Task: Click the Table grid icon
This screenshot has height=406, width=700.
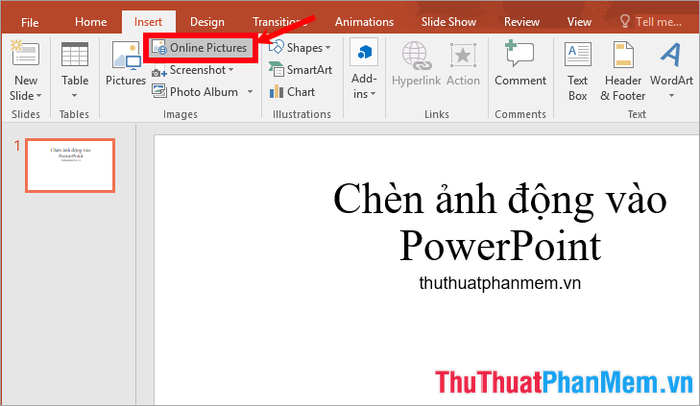Action: 75,54
